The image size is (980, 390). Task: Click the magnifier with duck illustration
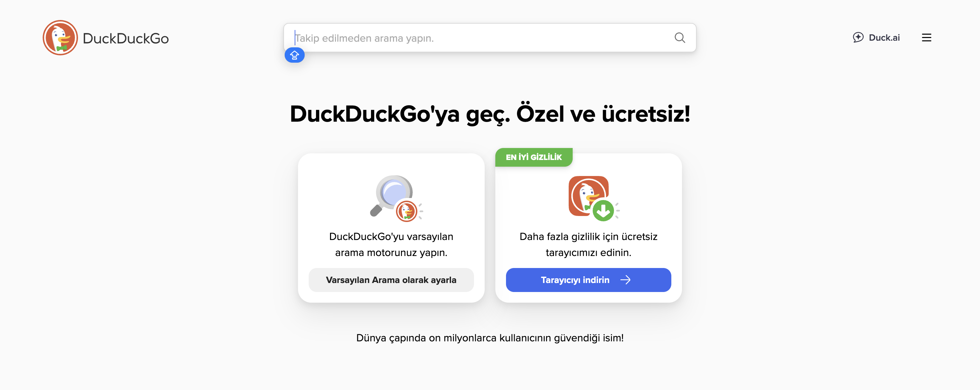396,198
